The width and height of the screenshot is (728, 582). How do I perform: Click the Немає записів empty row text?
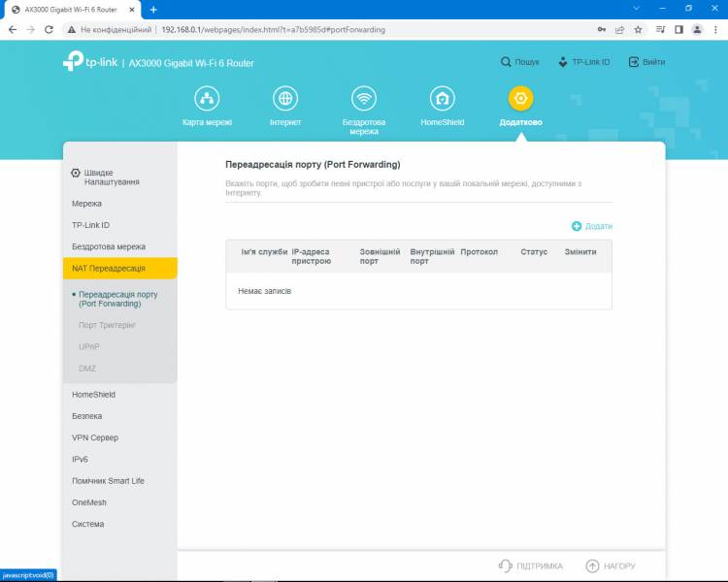tap(265, 291)
